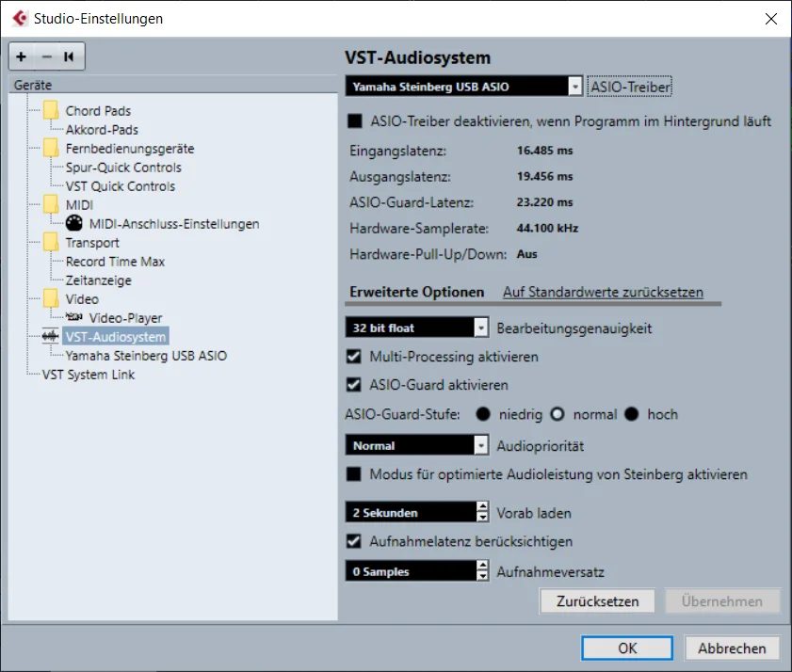Set ASIO-Guard-Stufe to normal

pyautogui.click(x=558, y=414)
